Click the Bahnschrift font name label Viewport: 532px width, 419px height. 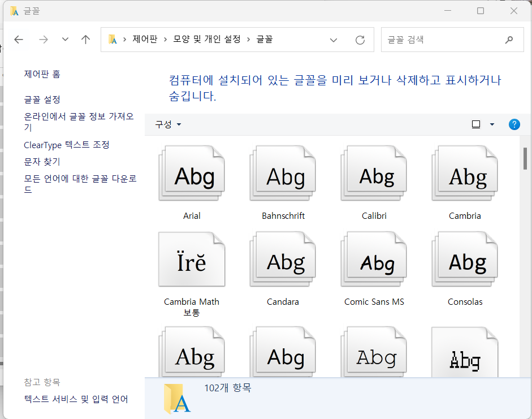tap(283, 216)
